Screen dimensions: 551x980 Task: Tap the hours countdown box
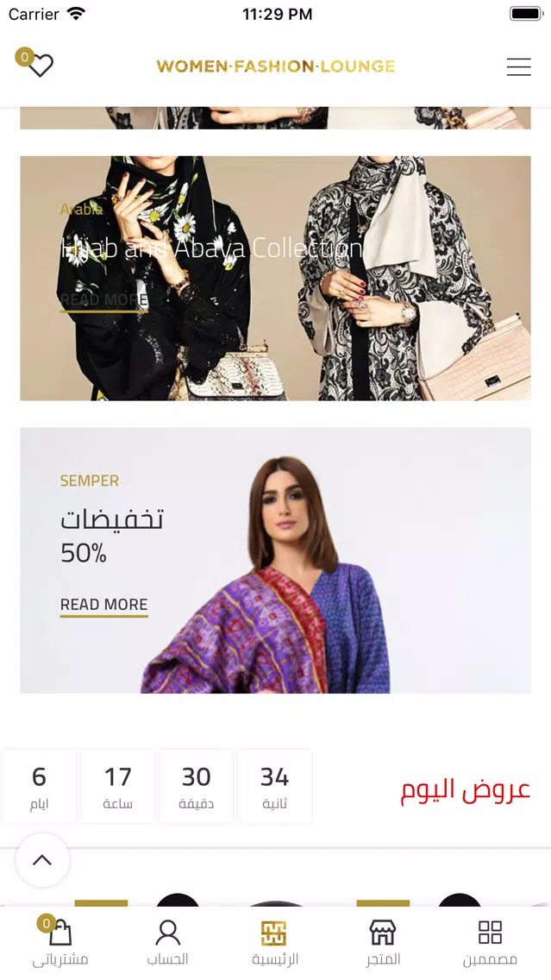(117, 786)
